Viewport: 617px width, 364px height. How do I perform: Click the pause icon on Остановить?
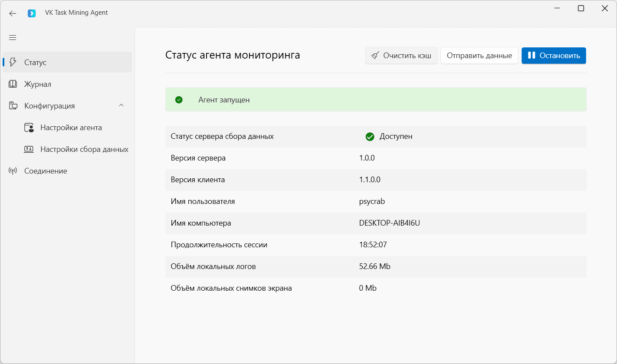[532, 56]
